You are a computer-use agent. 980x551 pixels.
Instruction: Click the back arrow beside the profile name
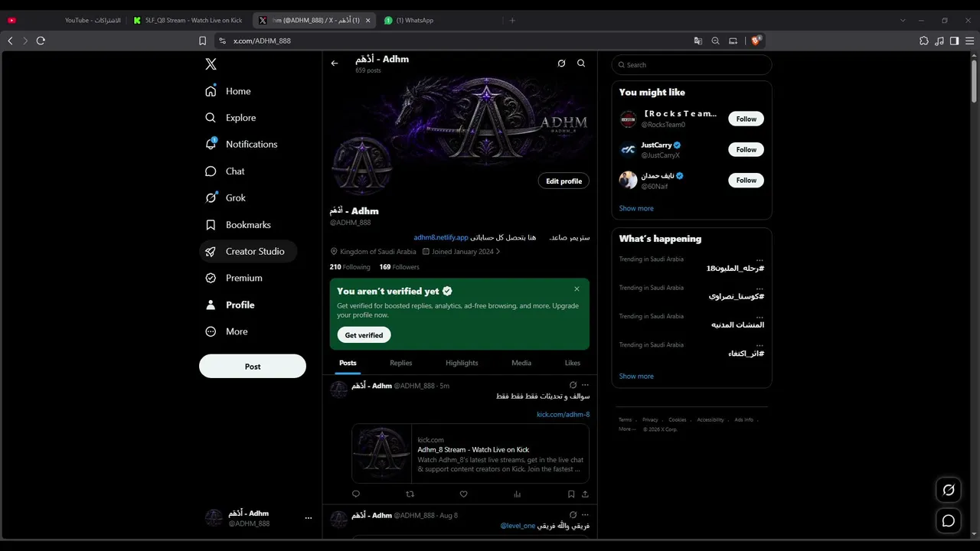(x=335, y=64)
